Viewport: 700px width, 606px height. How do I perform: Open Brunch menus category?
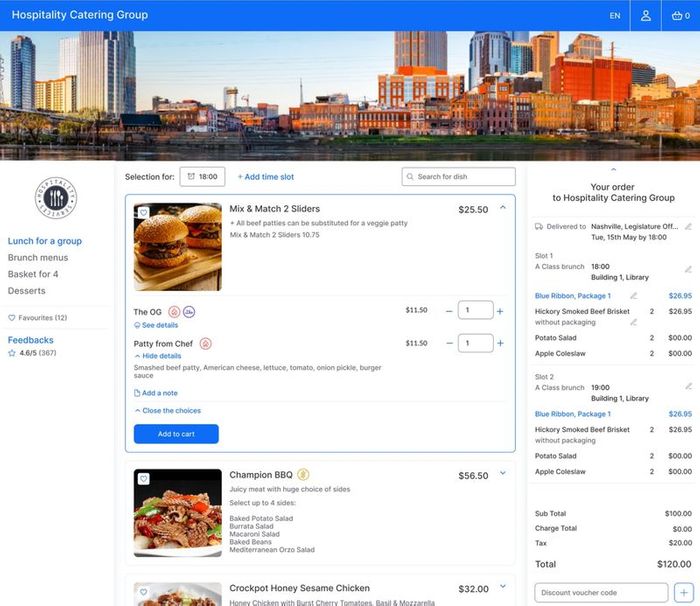click(x=38, y=258)
